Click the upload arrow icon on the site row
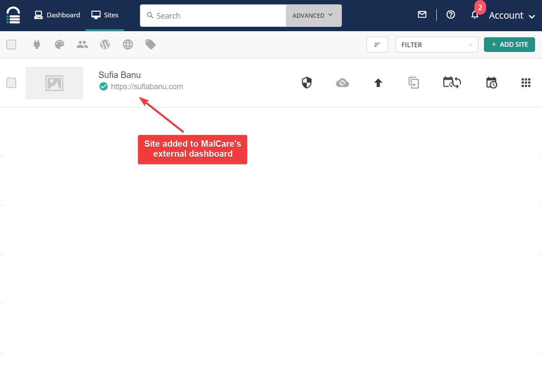 tap(378, 82)
